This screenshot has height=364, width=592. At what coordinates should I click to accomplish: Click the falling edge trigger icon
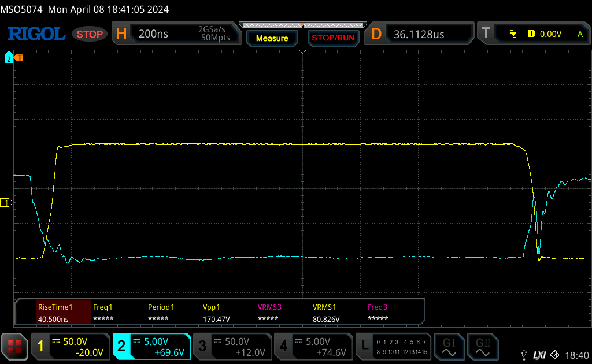(x=513, y=34)
